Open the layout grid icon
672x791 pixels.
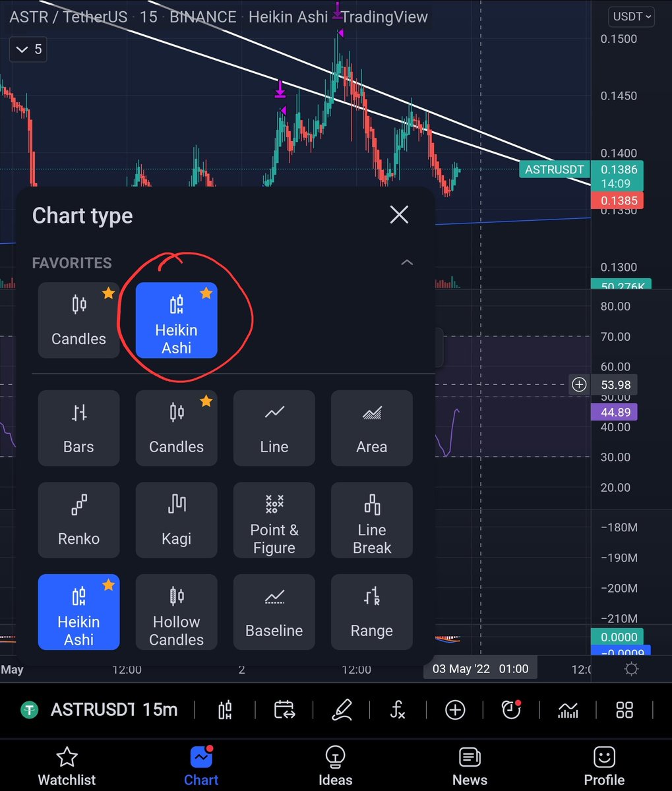coord(625,710)
